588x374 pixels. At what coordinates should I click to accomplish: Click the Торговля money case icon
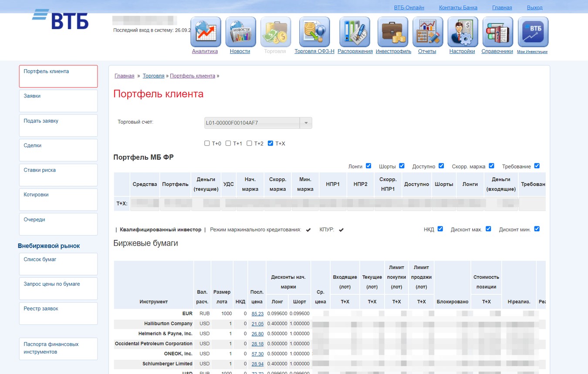(275, 32)
